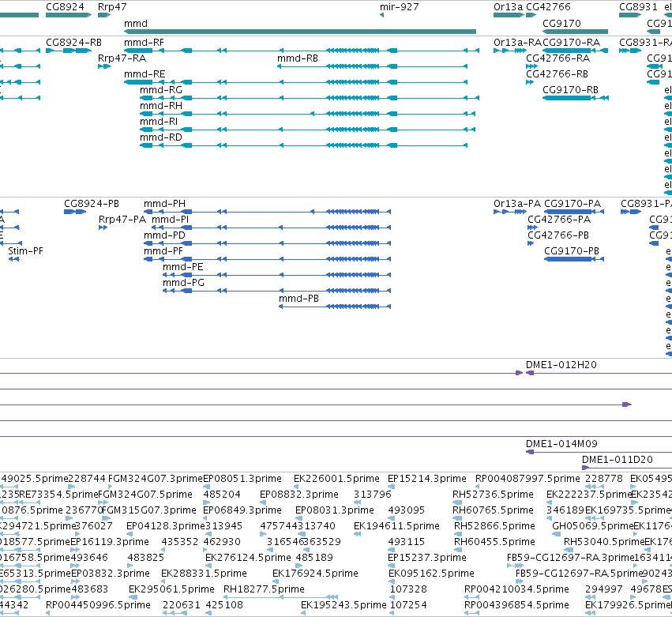Click the EP15237.3prime feature label

[427, 558]
